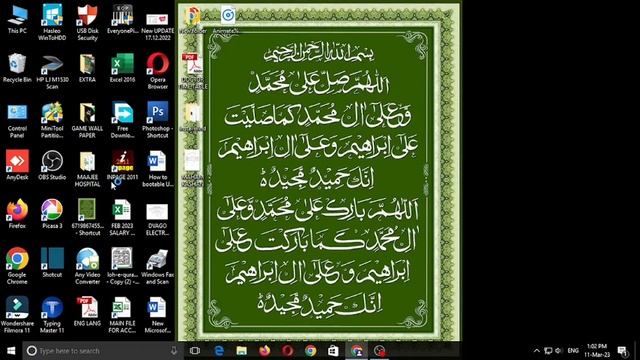Open New UPDATE 17.12.2022 file

pos(158,25)
